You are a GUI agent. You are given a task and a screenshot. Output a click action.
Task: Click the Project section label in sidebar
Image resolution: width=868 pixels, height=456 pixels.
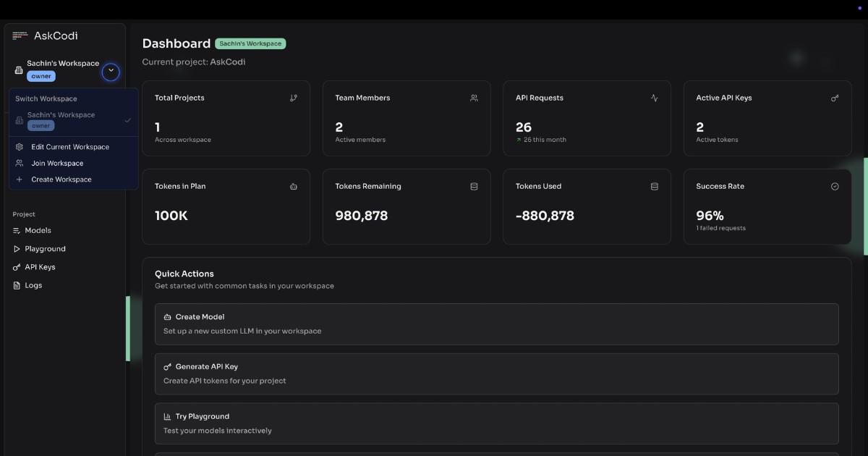point(24,214)
